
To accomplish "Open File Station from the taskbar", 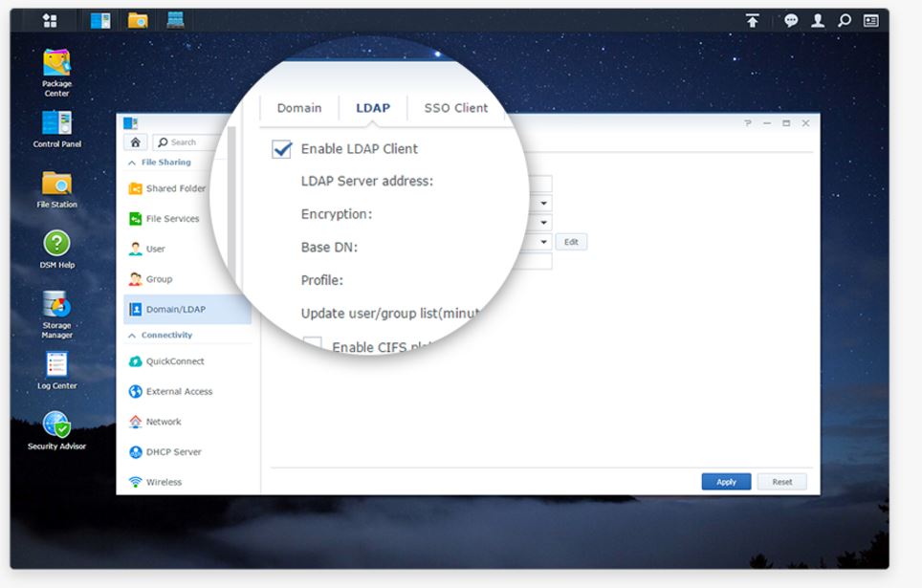I will click(x=138, y=21).
